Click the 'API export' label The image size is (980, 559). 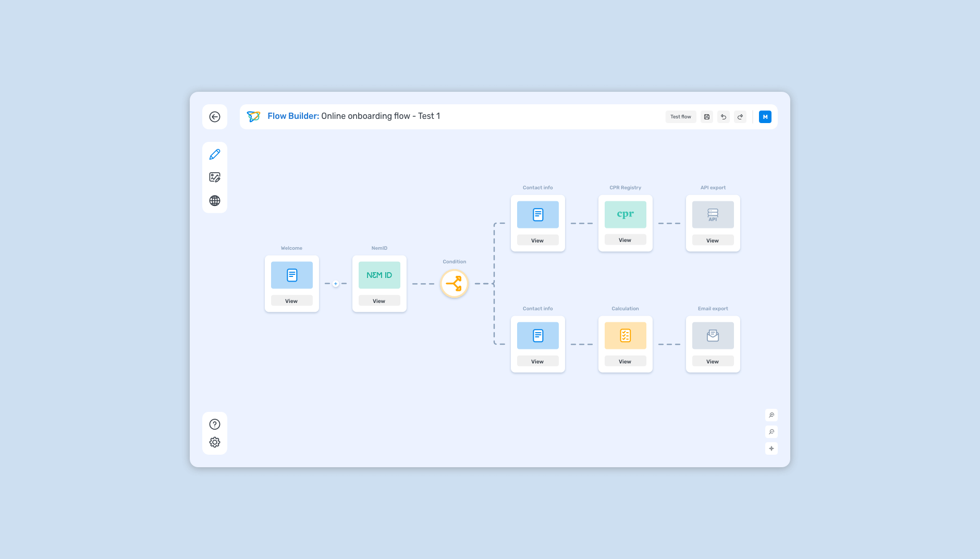[x=713, y=188]
